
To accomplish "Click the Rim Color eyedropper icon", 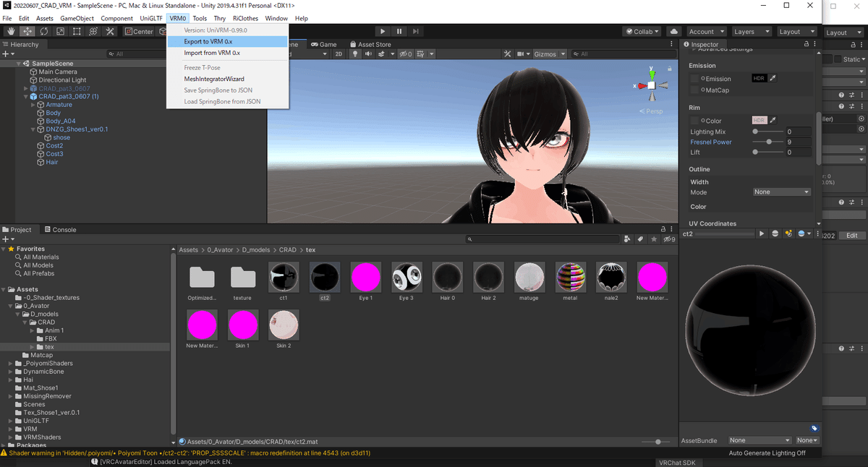I will [x=773, y=120].
